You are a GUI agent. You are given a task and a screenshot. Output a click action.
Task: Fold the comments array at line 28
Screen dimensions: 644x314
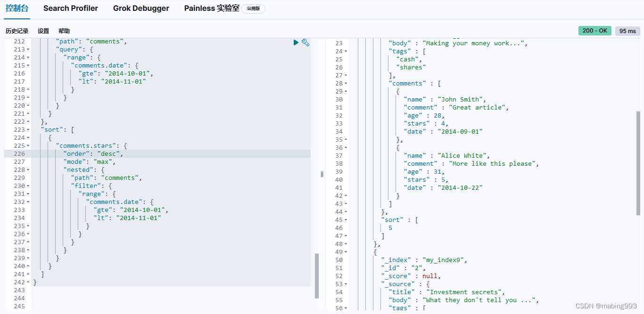coord(346,84)
